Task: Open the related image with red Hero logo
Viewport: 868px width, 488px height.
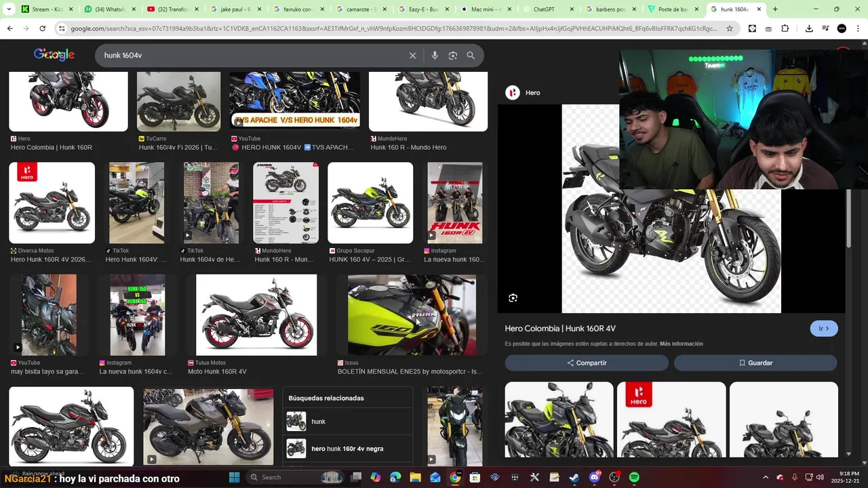Action: pyautogui.click(x=671, y=419)
